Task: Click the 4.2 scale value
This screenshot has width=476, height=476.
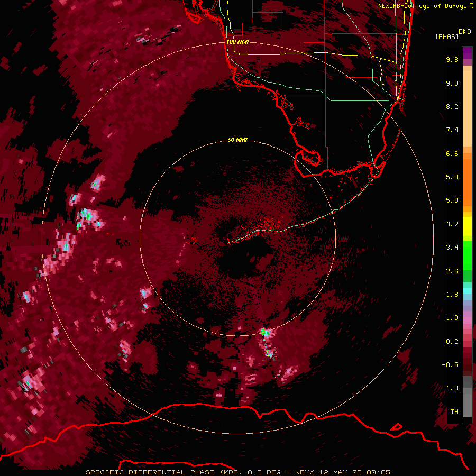Action: click(452, 224)
